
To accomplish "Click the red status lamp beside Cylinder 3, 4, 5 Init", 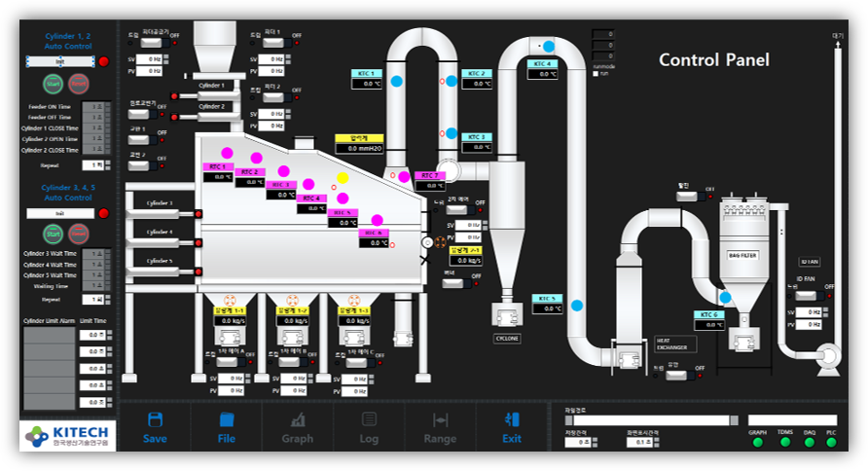I will click(x=103, y=213).
